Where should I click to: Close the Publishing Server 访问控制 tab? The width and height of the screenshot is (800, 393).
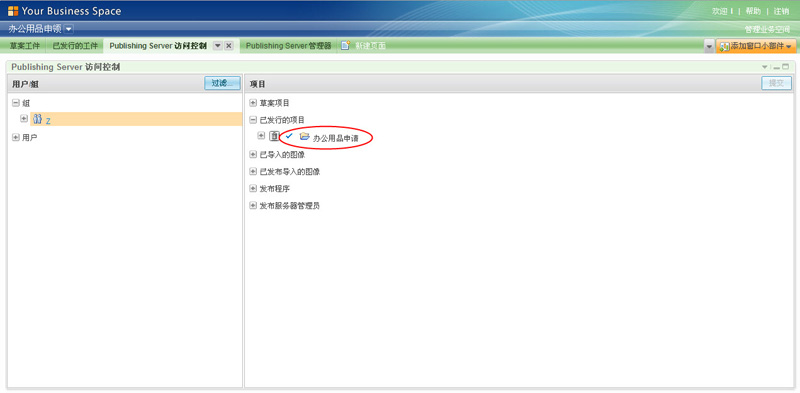coord(229,46)
